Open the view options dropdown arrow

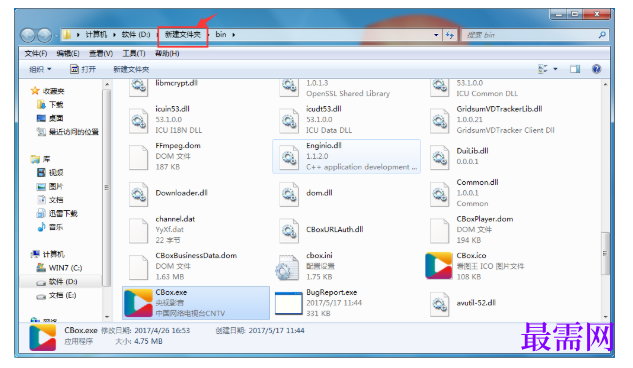pos(555,69)
